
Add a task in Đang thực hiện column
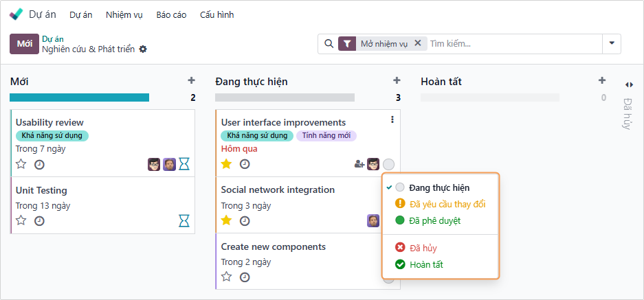click(x=397, y=81)
